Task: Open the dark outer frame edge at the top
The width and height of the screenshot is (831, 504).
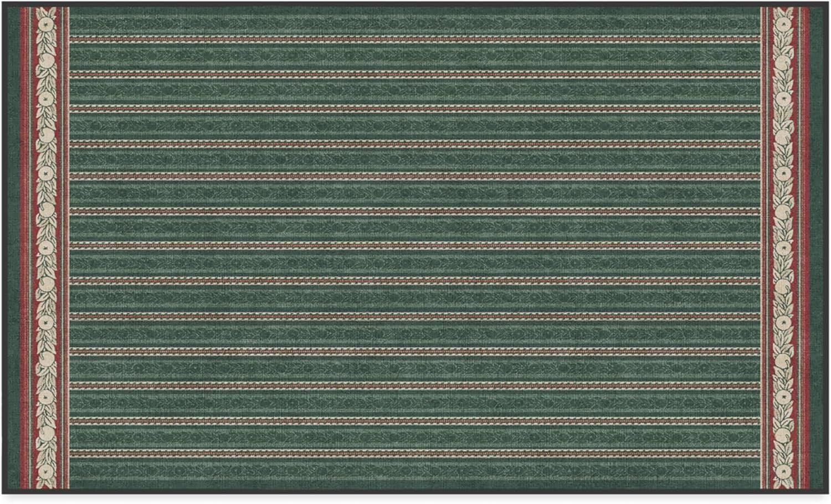Action: coord(416,4)
